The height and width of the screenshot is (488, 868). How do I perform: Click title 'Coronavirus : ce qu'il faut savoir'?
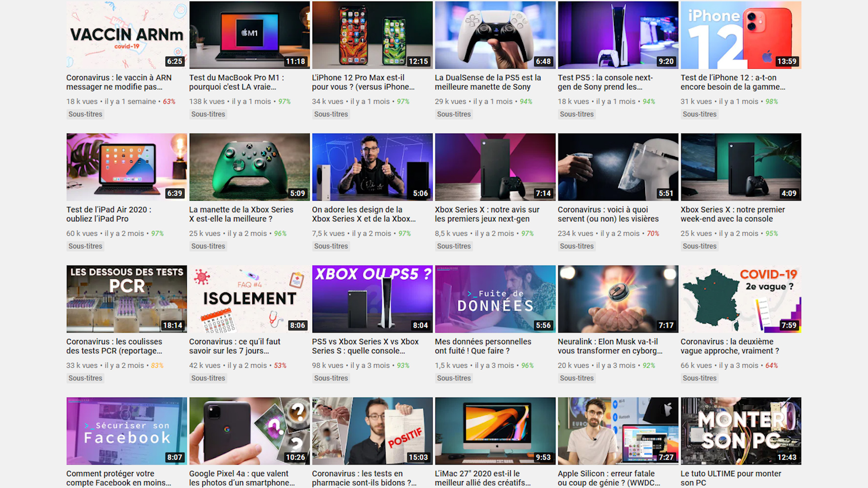click(x=235, y=346)
